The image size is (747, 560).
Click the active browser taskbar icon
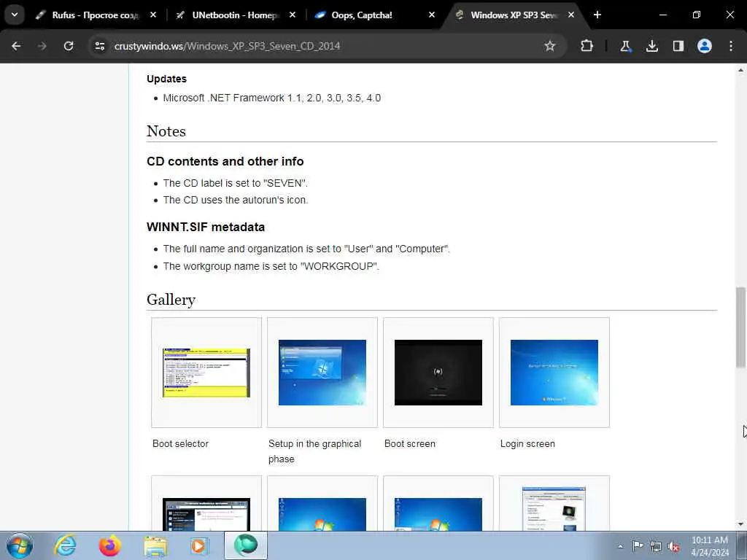pos(246,545)
